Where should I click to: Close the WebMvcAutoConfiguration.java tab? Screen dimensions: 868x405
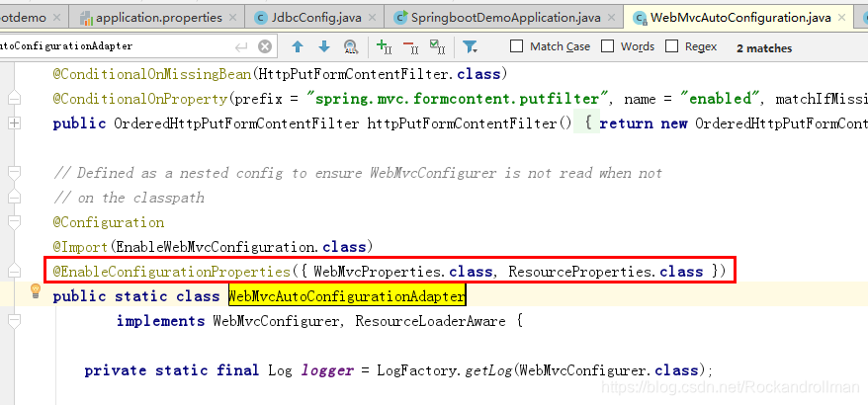pyautogui.click(x=842, y=17)
